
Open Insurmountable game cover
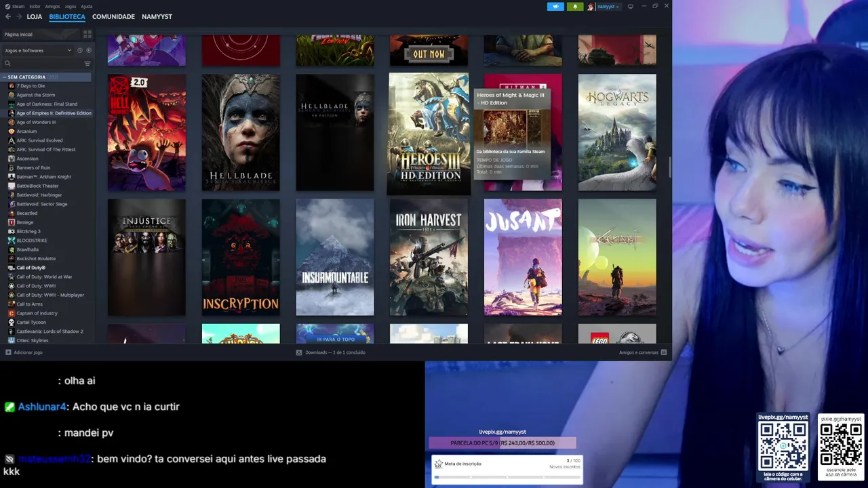point(335,257)
